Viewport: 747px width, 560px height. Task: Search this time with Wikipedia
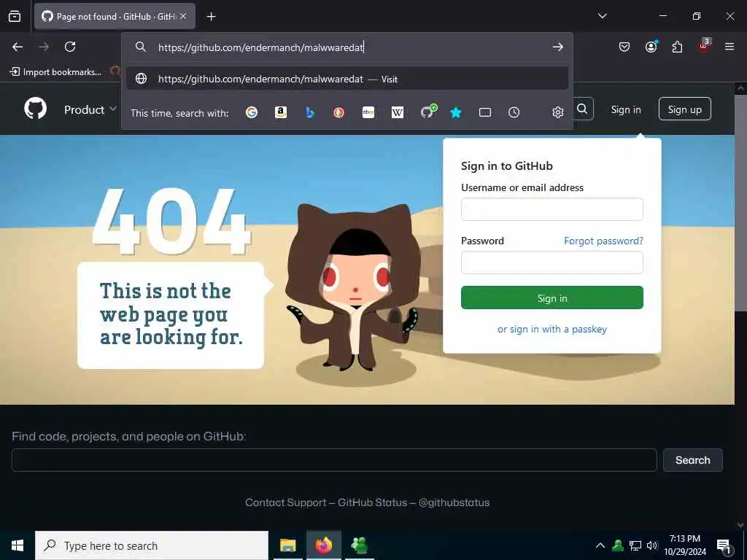point(398,112)
